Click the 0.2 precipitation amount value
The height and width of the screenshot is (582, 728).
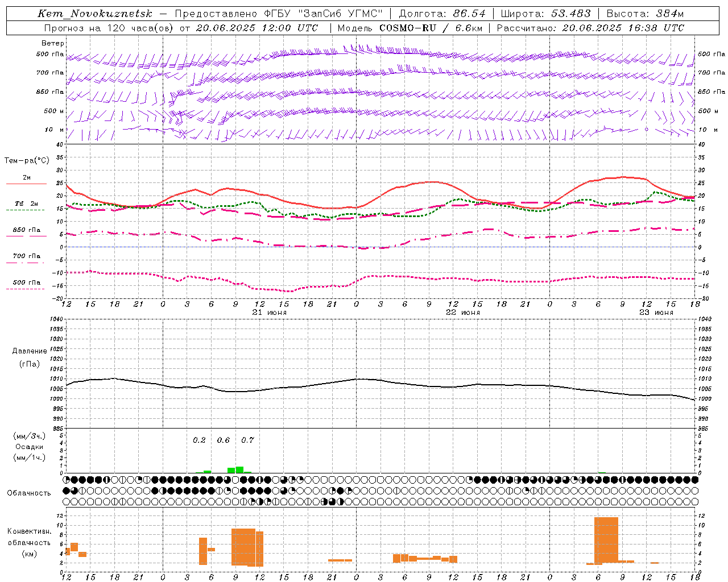[199, 440]
